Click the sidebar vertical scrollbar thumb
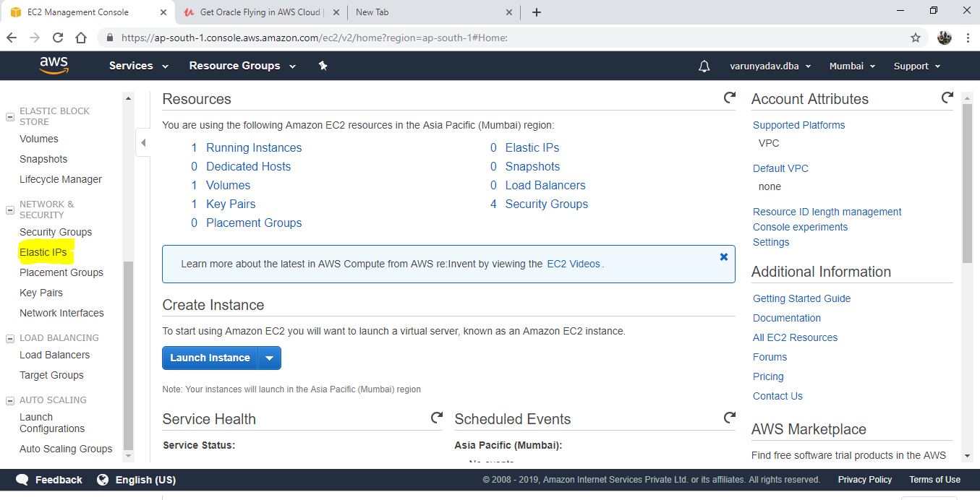The image size is (980, 500). (129, 355)
